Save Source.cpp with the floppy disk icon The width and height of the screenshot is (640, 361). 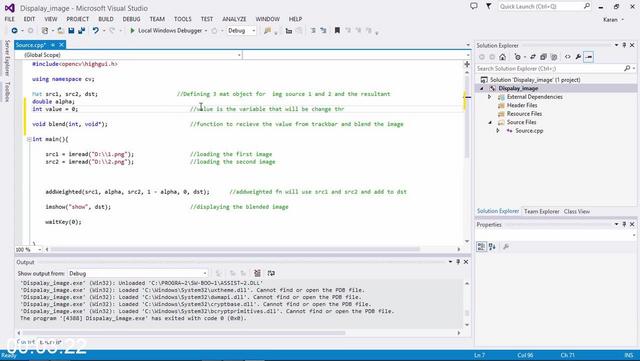(71, 31)
